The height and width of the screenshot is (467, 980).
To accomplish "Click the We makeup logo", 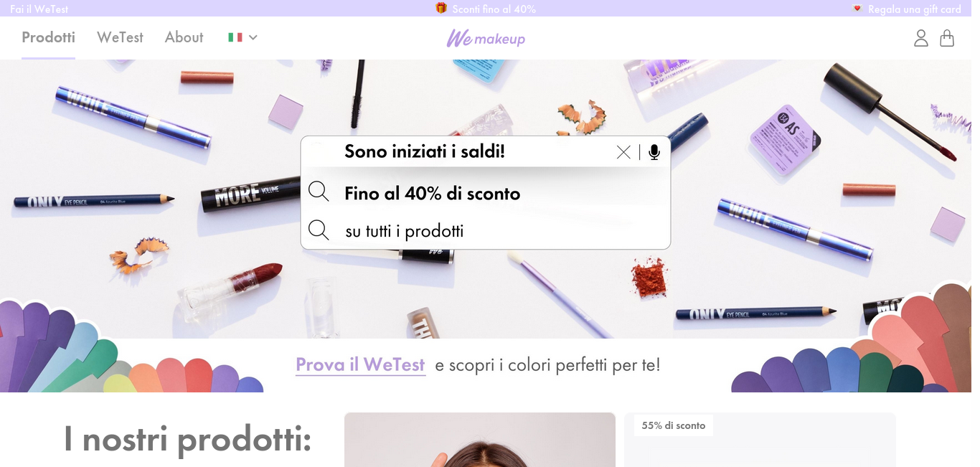I will pyautogui.click(x=486, y=38).
